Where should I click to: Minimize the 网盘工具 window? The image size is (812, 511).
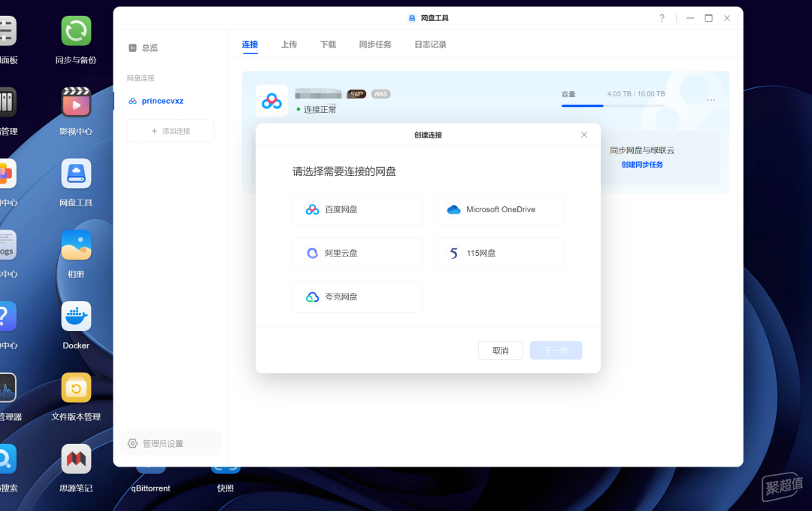[690, 18]
